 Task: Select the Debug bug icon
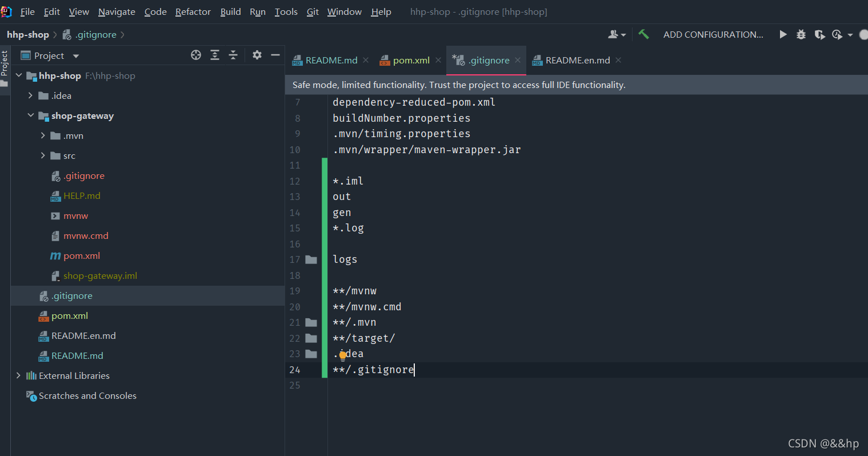click(801, 34)
